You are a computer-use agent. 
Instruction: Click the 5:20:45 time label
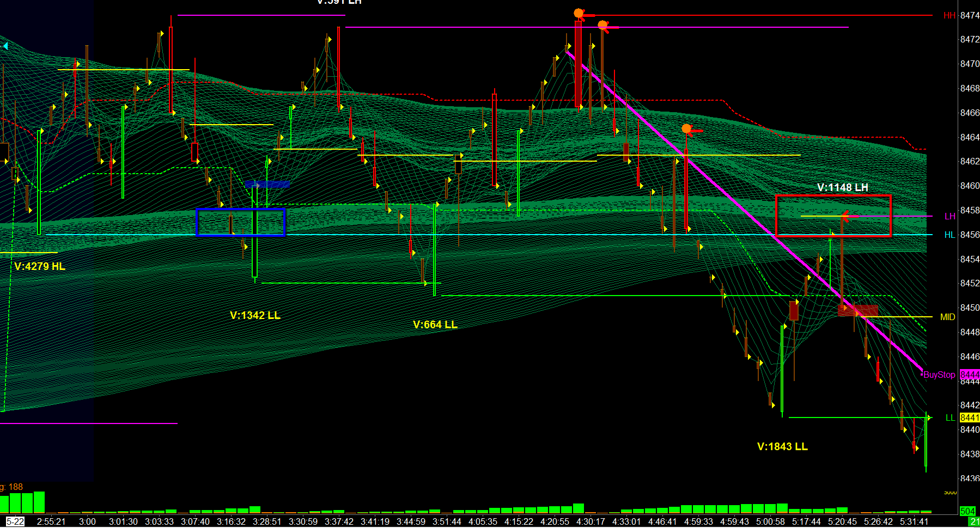point(842,521)
